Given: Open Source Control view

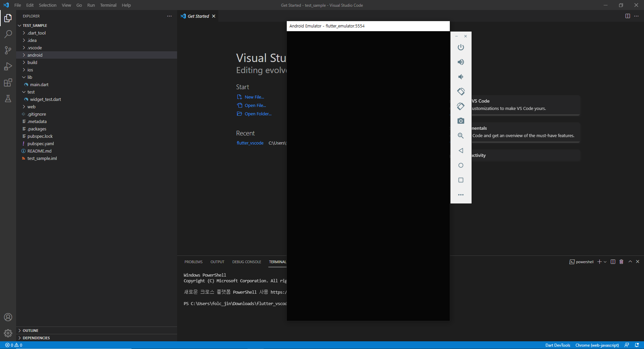Looking at the screenshot, I should [8, 50].
